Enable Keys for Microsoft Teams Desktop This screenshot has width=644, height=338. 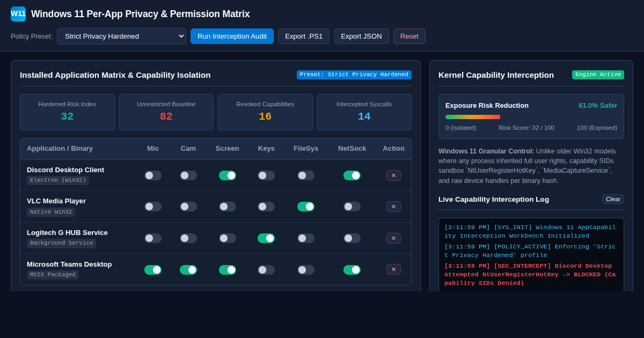(266, 270)
